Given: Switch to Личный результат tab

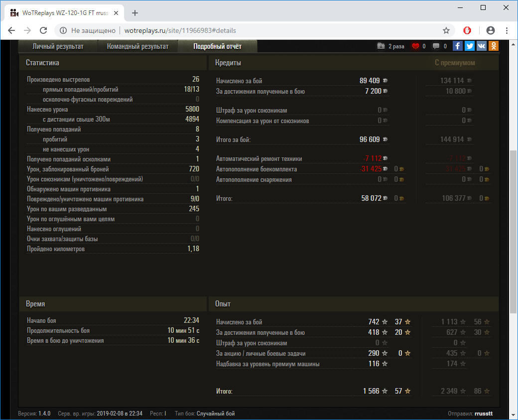Looking at the screenshot, I should (58, 46).
